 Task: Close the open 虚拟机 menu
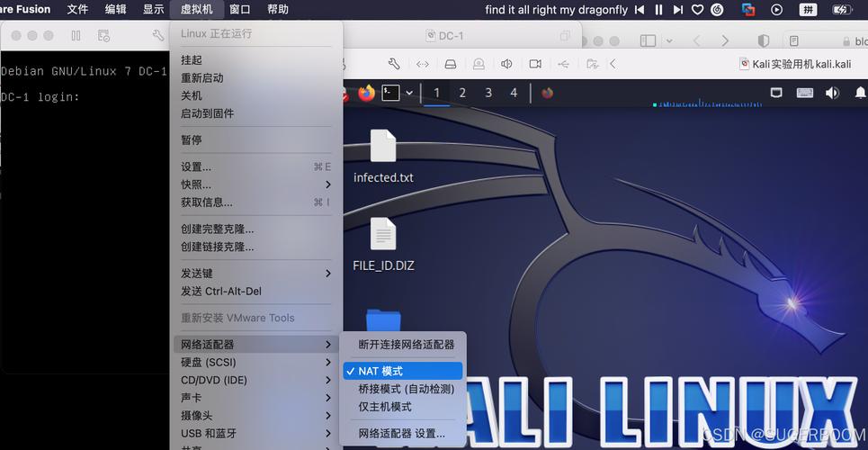(x=196, y=9)
